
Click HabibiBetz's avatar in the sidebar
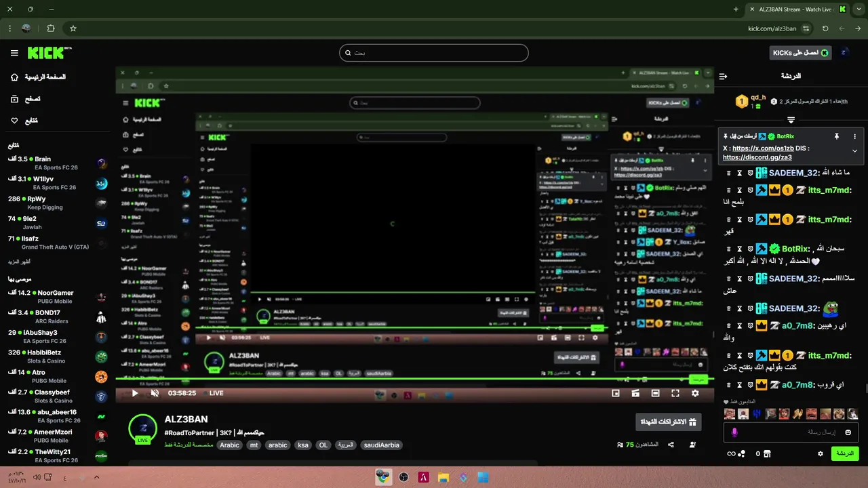101,357
